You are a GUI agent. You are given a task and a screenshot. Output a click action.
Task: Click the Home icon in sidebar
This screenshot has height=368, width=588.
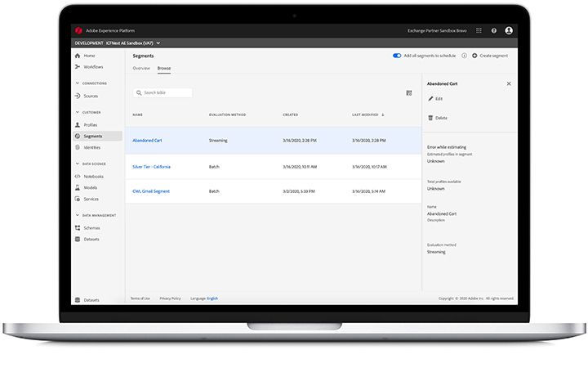(x=78, y=56)
